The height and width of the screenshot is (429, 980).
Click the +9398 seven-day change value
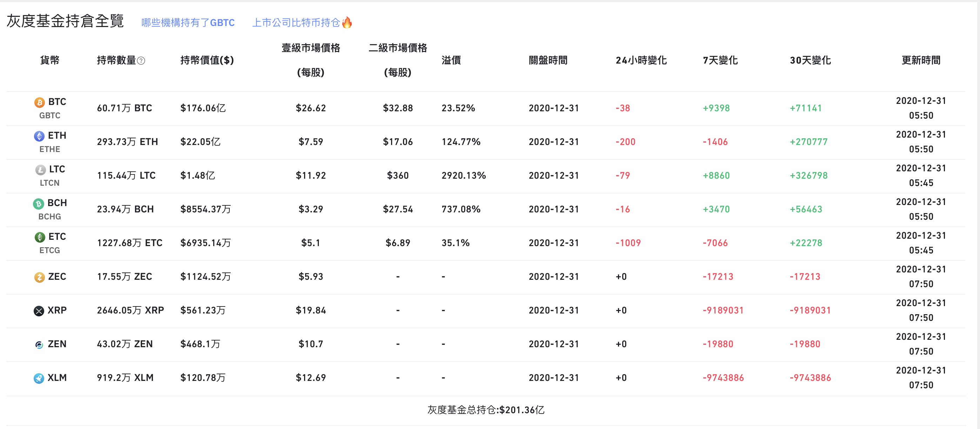coord(716,108)
